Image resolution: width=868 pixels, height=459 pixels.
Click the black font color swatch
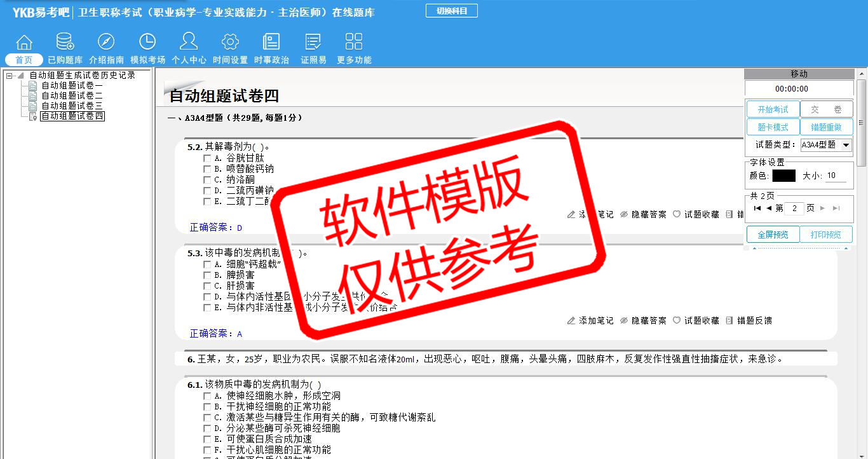tap(783, 176)
